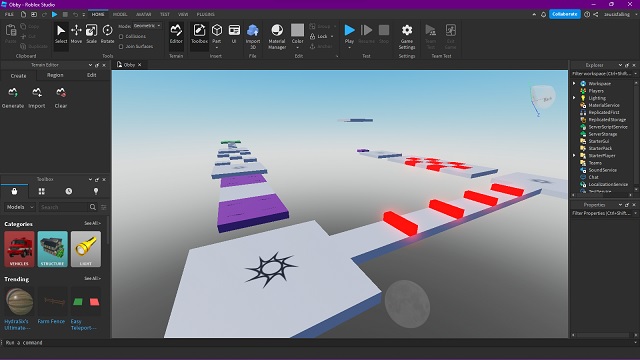640x360 pixels.
Task: Open the Part type dropdown arrow
Action: [217, 47]
